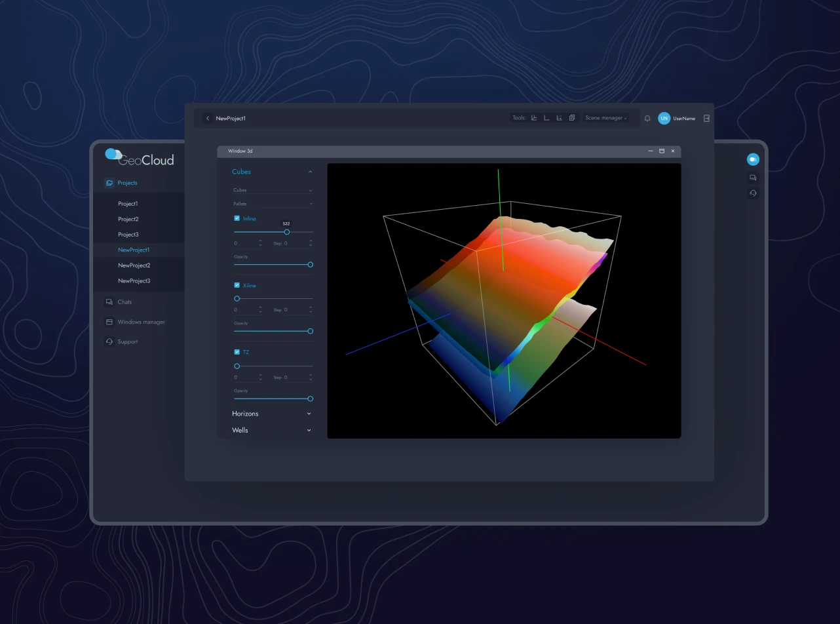
Task: Open the notifications bell
Action: 647,119
